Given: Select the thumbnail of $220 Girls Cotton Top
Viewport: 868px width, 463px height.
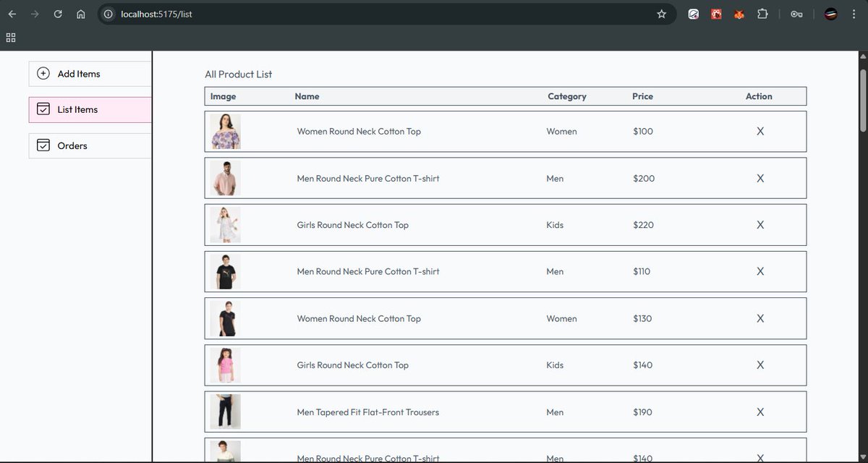Looking at the screenshot, I should click(x=225, y=225).
